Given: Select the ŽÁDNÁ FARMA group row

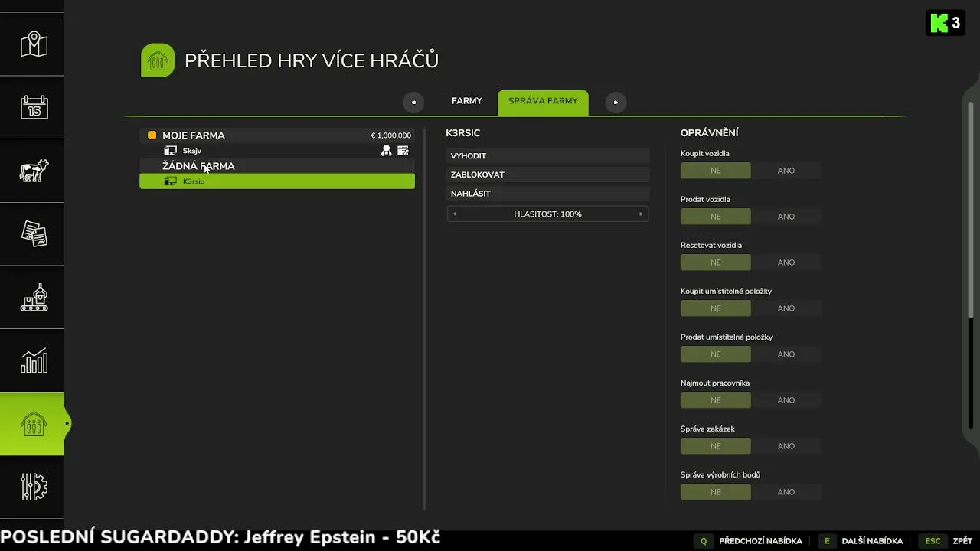Looking at the screenshot, I should pyautogui.click(x=277, y=166).
